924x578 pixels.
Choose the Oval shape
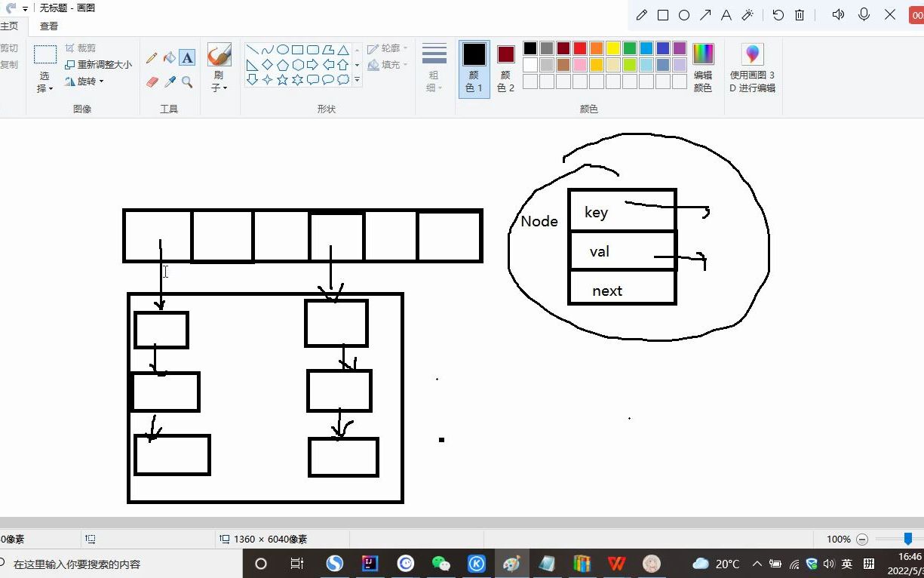[x=283, y=50]
